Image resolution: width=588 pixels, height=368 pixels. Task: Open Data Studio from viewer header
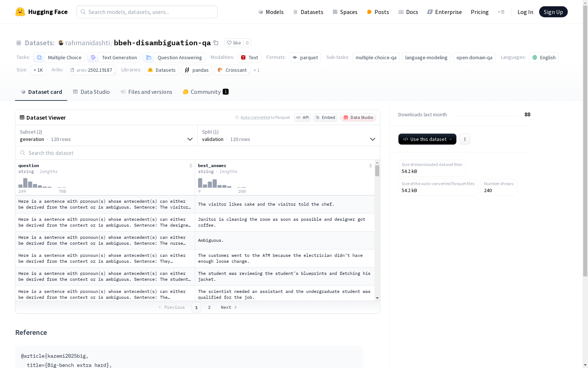tap(358, 117)
